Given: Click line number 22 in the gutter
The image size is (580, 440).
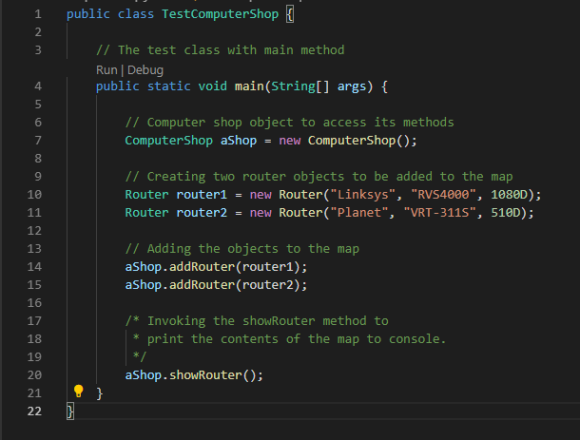Looking at the screenshot, I should 34,411.
